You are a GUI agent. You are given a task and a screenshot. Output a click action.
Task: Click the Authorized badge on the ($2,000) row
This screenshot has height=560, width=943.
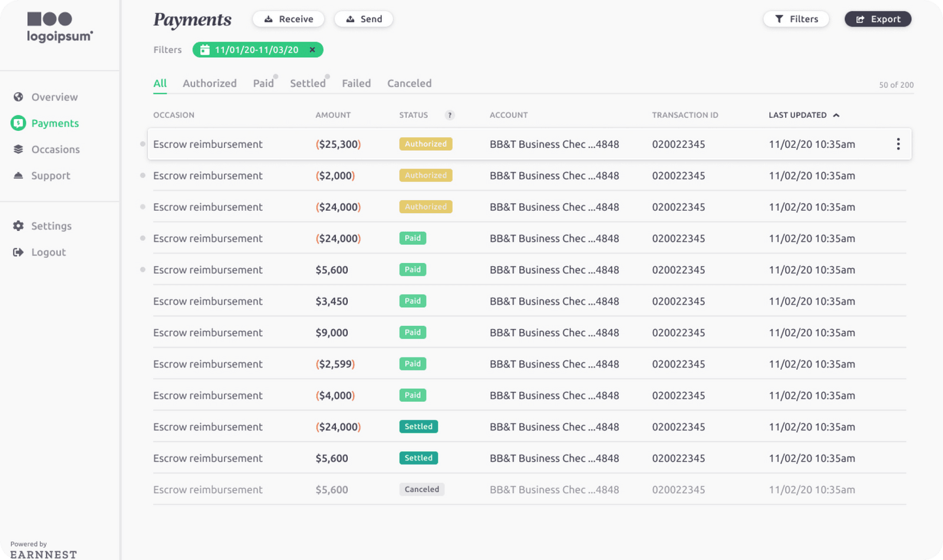[426, 175]
